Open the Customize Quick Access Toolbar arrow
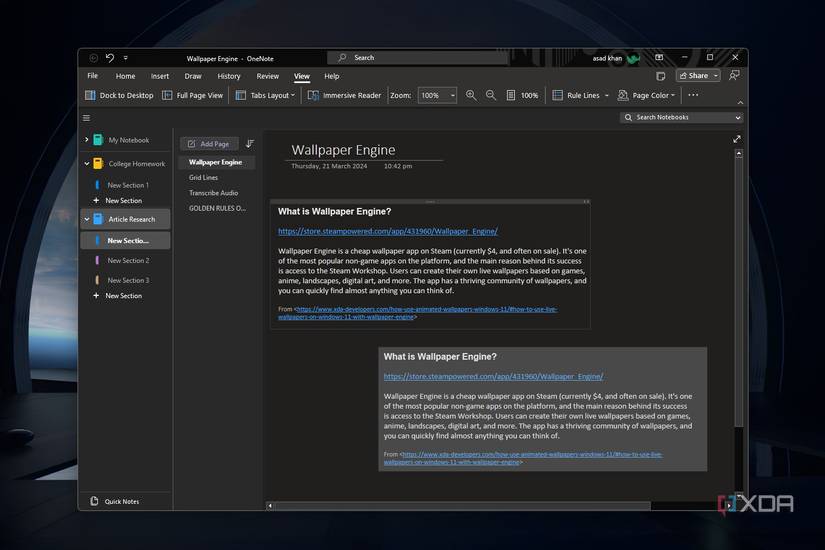This screenshot has width=825, height=550. (x=126, y=58)
